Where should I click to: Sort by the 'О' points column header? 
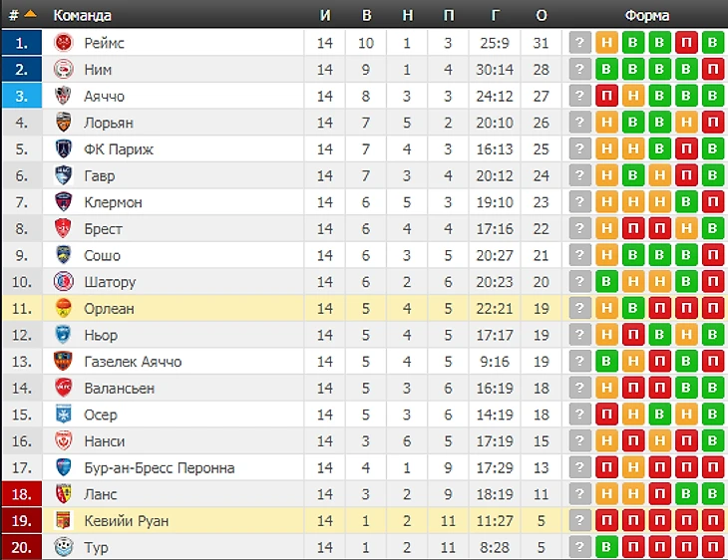[542, 15]
